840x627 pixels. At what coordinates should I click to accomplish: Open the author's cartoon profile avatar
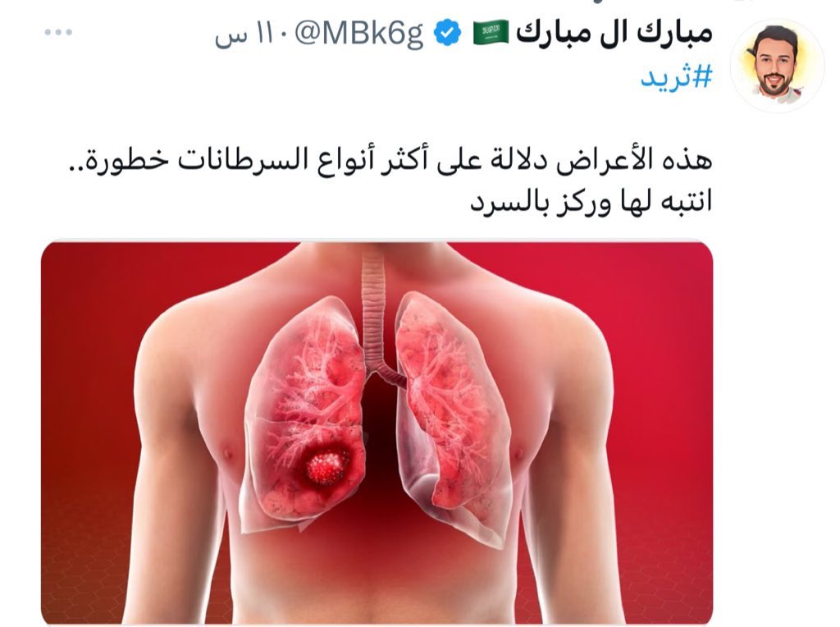pos(777,66)
